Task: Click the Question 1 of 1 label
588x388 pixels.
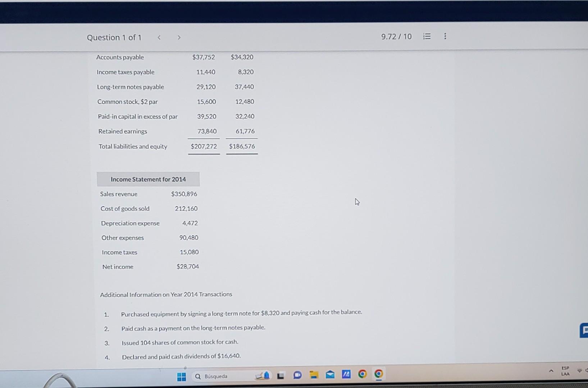Action: pos(114,37)
